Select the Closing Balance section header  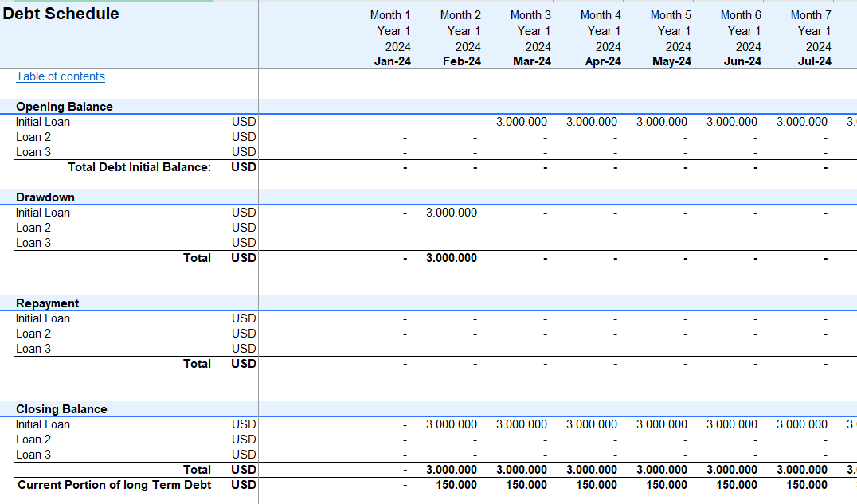click(61, 409)
